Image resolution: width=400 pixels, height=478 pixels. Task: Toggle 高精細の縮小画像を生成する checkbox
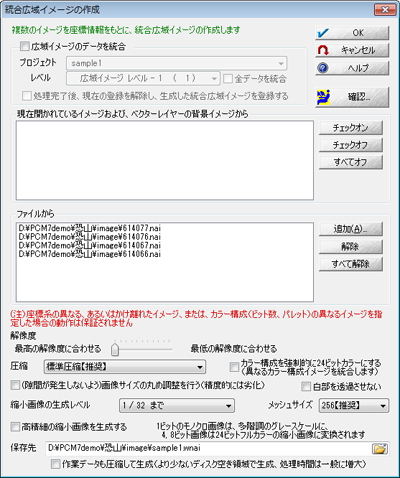[x=15, y=427]
